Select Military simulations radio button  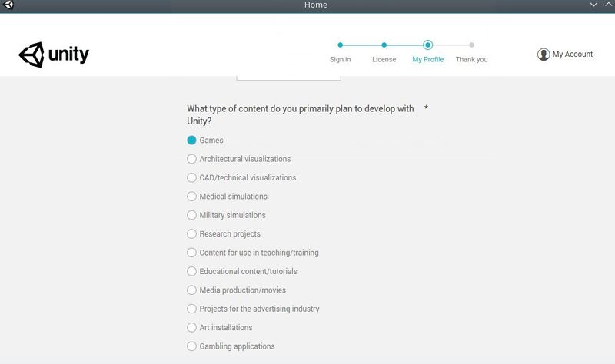click(x=191, y=215)
